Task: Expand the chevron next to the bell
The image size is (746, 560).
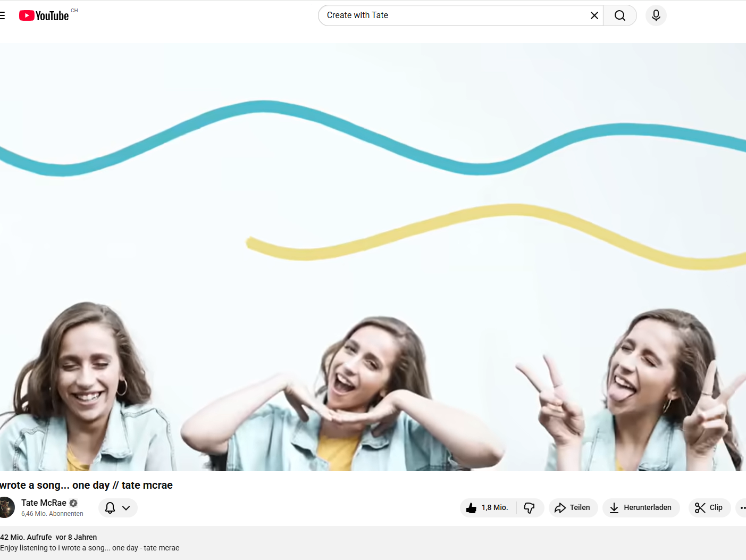Action: (x=126, y=508)
